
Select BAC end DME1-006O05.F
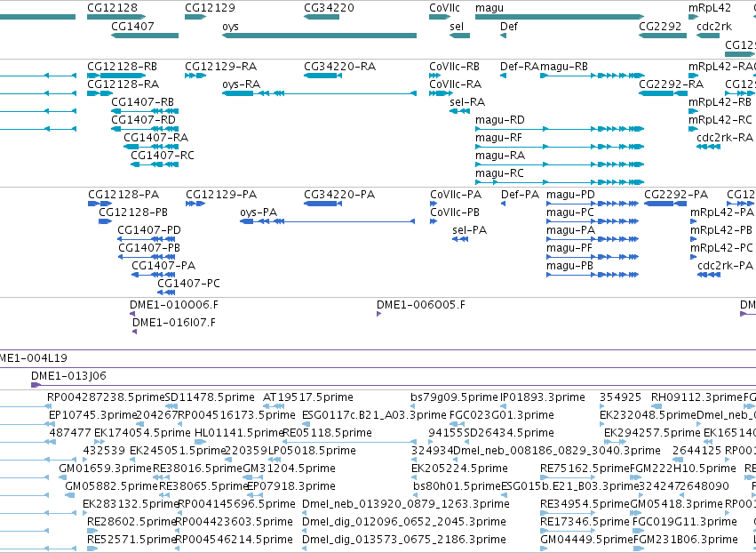click(421, 304)
